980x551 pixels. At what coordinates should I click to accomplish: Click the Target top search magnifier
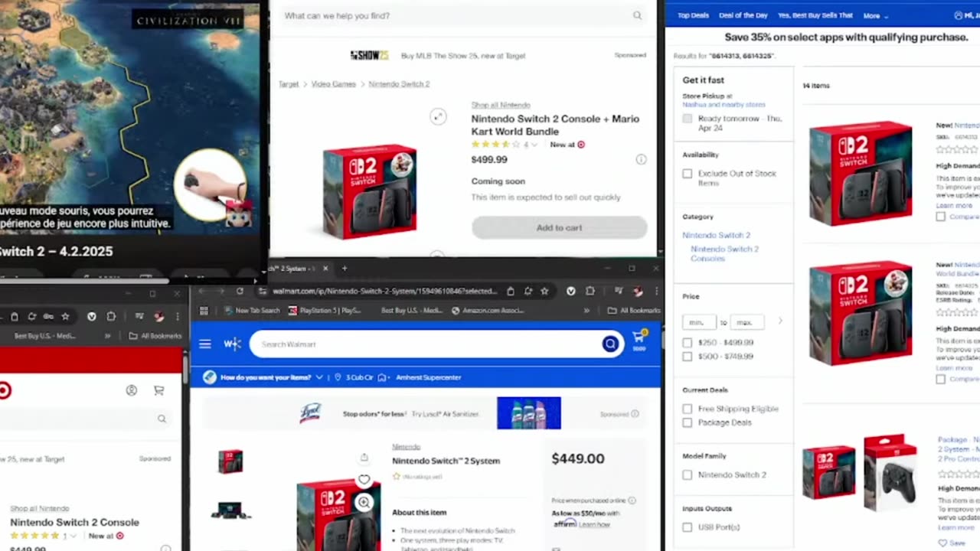click(637, 15)
